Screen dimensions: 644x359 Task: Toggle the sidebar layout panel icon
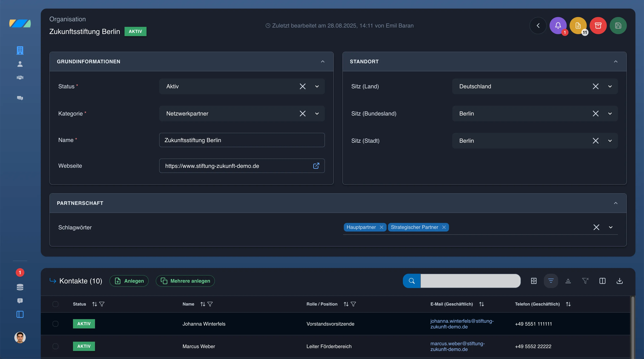click(x=20, y=314)
